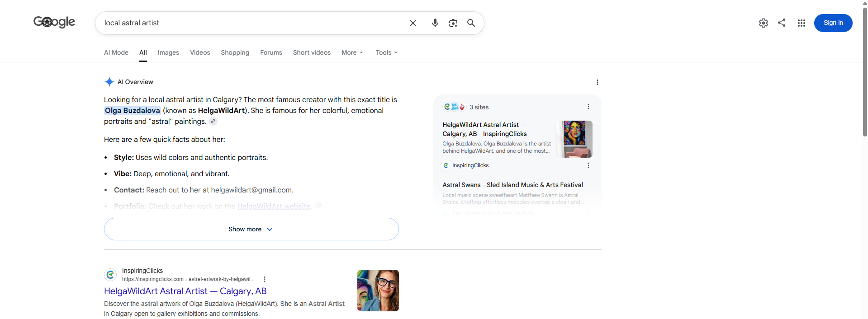Click the Sign in button
Image resolution: width=868 pixels, height=319 pixels.
click(833, 23)
